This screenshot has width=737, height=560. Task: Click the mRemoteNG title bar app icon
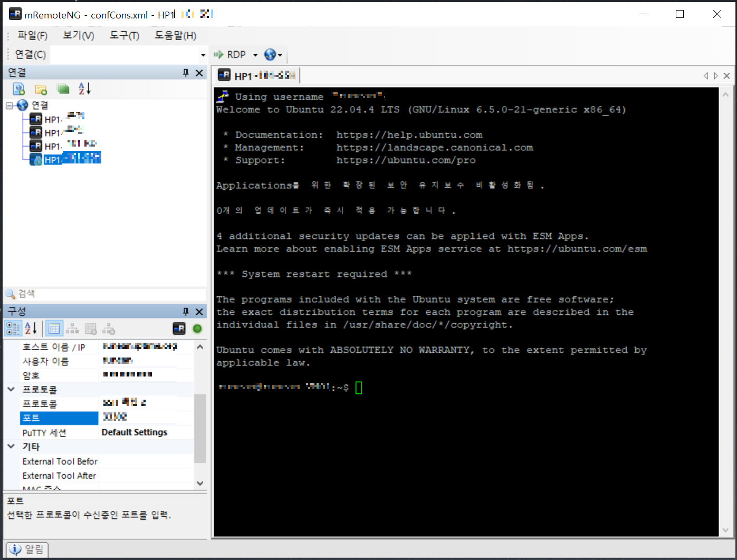(15, 14)
